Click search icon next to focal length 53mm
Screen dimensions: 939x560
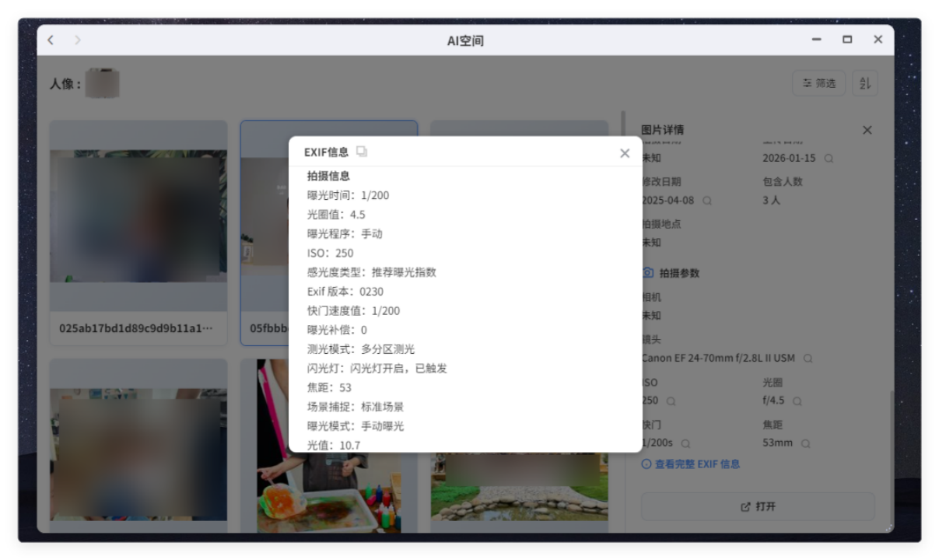805,443
